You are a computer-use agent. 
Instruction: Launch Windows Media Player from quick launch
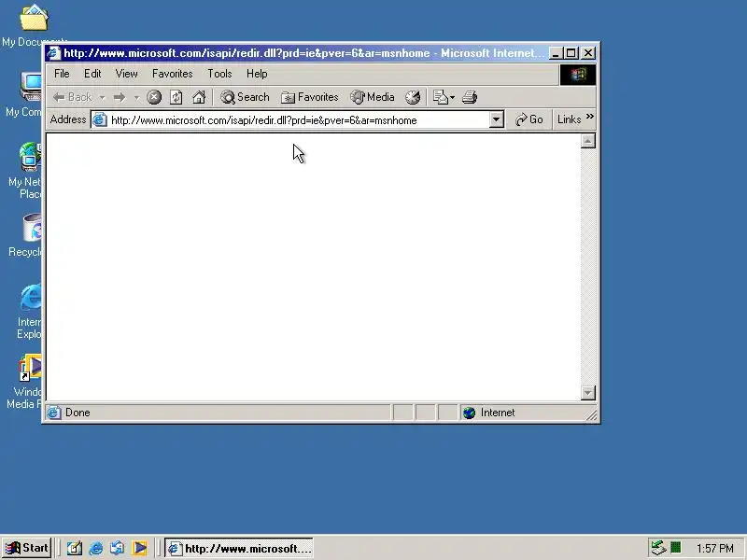(x=139, y=548)
